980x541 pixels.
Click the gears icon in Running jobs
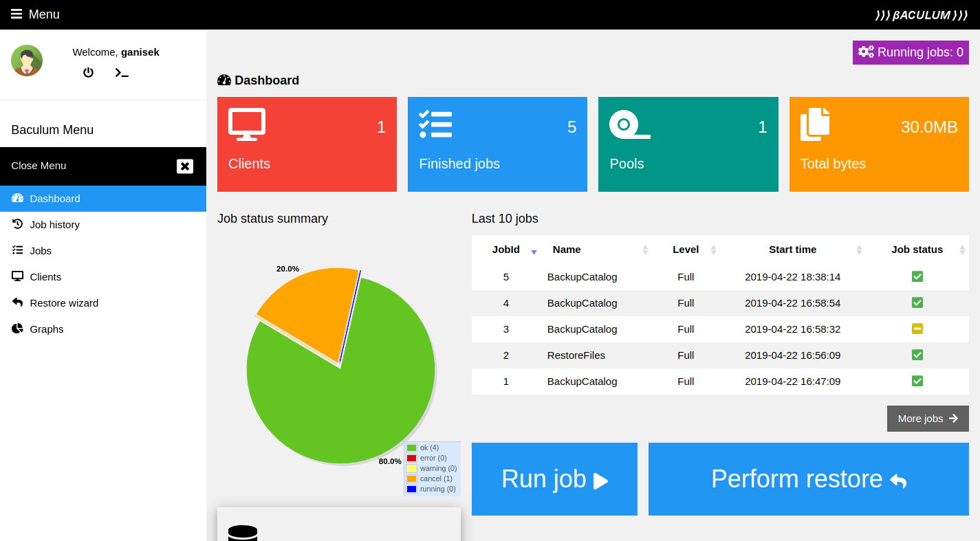tap(867, 52)
